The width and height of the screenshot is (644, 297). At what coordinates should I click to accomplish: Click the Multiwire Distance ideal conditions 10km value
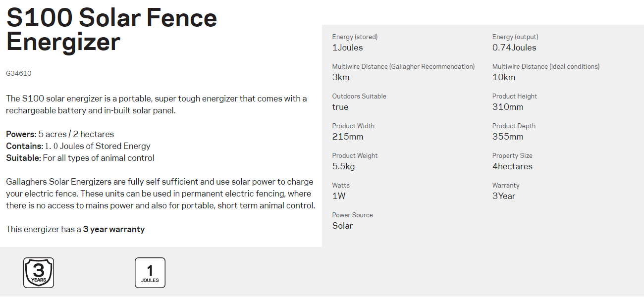click(x=504, y=78)
